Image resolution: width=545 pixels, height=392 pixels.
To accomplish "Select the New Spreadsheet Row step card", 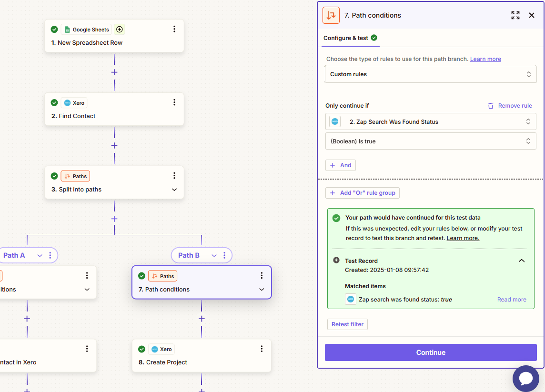I will (x=114, y=36).
